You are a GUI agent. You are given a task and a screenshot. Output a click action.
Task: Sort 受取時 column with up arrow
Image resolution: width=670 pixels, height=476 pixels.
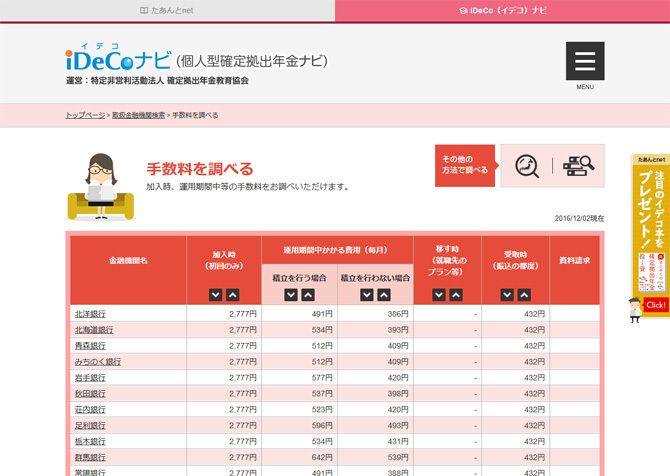click(x=522, y=295)
